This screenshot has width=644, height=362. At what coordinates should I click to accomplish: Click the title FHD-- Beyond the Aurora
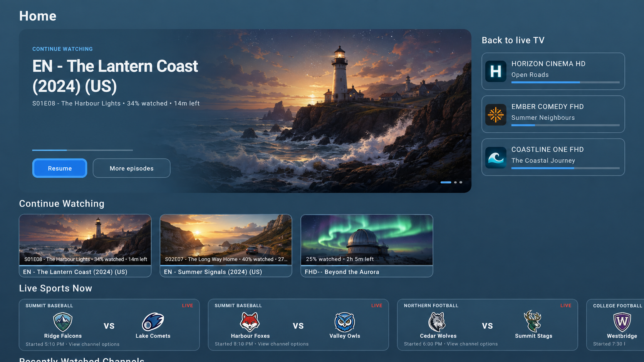342,272
